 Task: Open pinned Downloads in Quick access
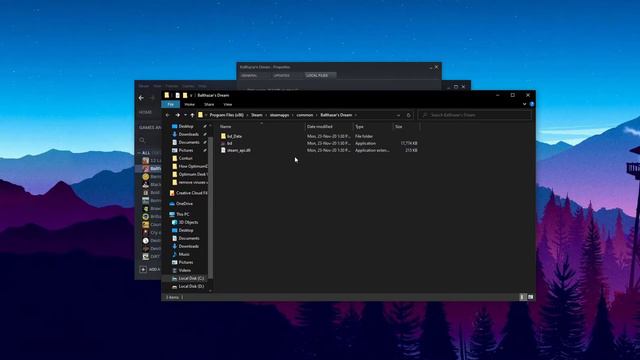click(189, 134)
